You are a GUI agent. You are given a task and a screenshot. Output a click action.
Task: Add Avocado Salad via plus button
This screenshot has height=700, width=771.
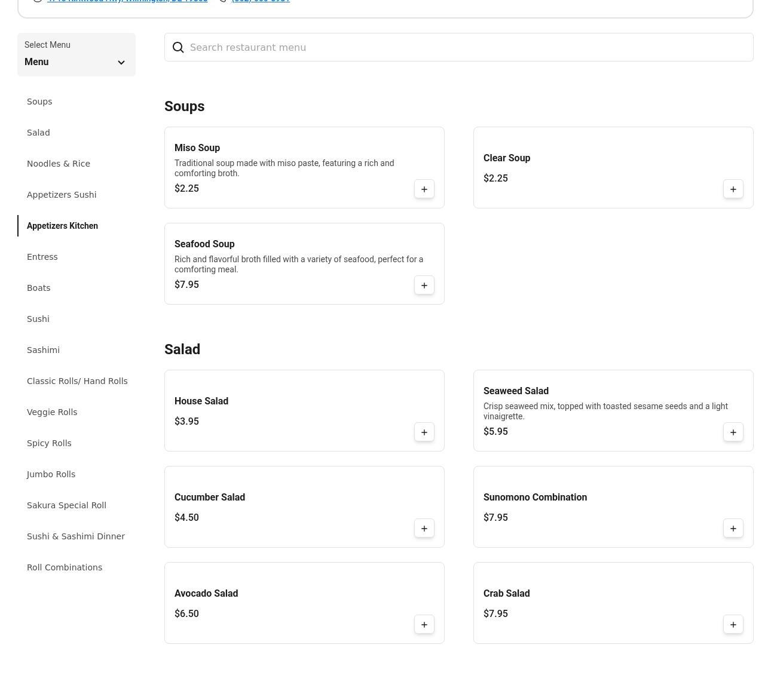[424, 625]
